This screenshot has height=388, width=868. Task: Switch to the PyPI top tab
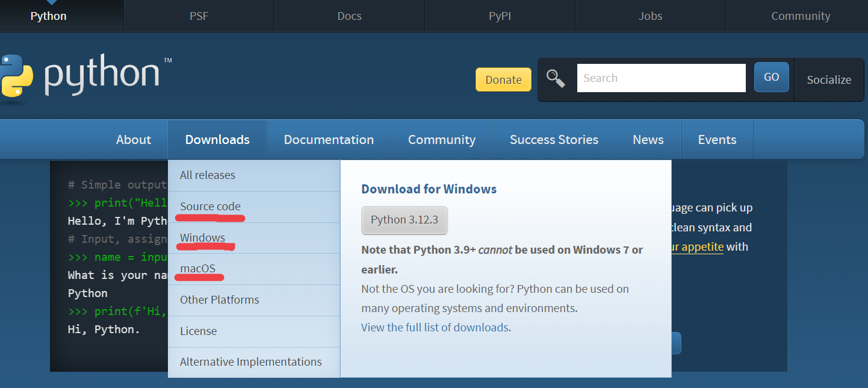pos(500,16)
